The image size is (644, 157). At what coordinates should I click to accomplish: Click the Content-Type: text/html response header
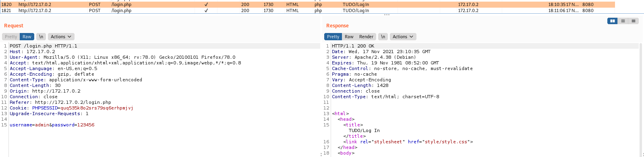(x=385, y=97)
